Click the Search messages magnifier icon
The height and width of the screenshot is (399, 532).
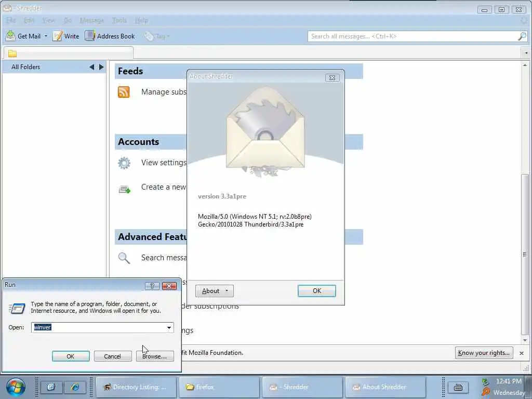(124, 258)
